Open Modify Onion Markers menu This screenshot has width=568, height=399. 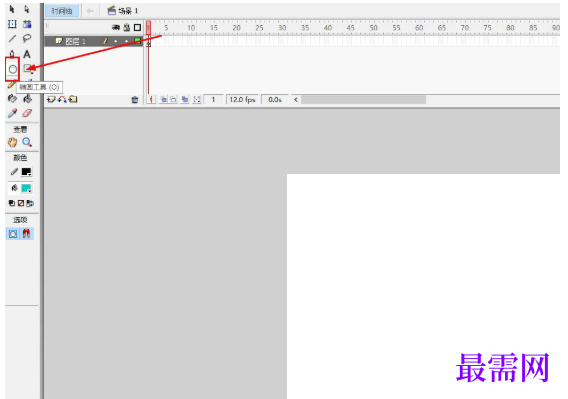[197, 99]
